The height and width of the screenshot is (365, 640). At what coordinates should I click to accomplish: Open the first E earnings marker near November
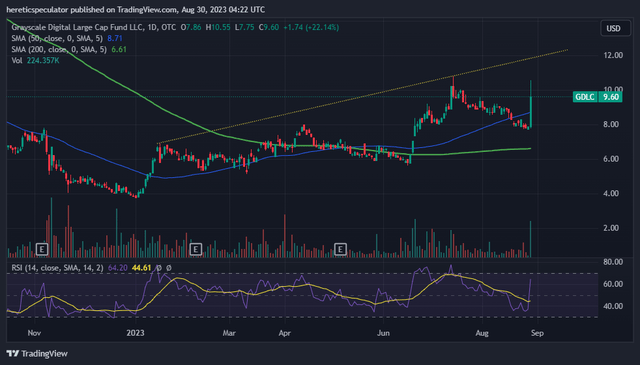click(42, 249)
